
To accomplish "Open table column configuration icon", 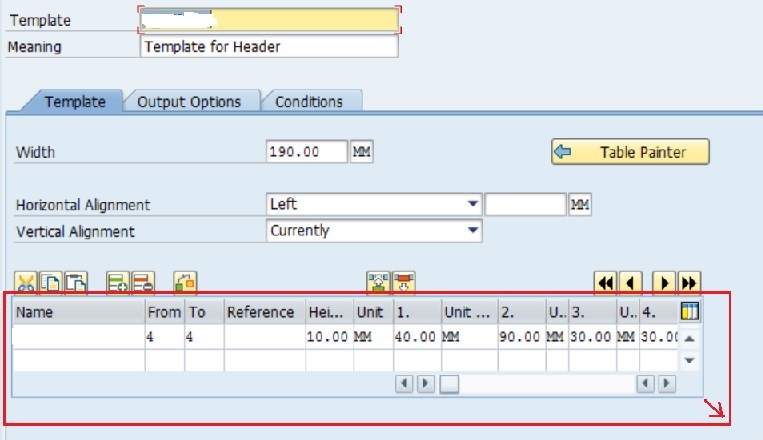I will pos(689,311).
